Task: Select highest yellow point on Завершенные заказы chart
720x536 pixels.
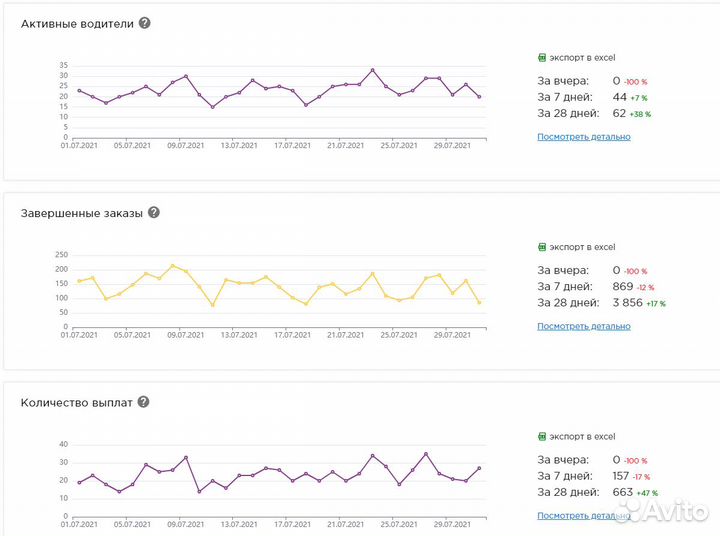Action: (x=172, y=266)
